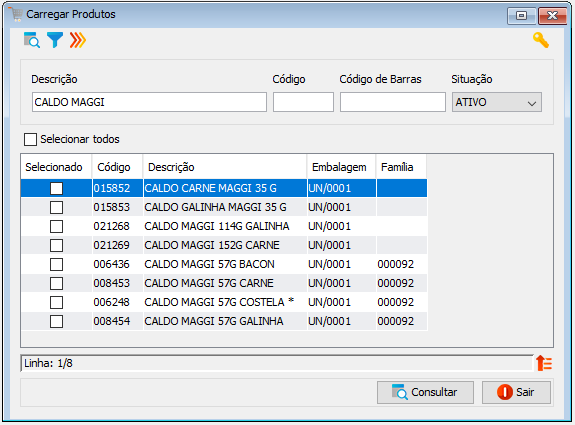The width and height of the screenshot is (575, 425).
Task: Focus the Descrição field containing CALDO MAGGI
Action: [x=149, y=102]
